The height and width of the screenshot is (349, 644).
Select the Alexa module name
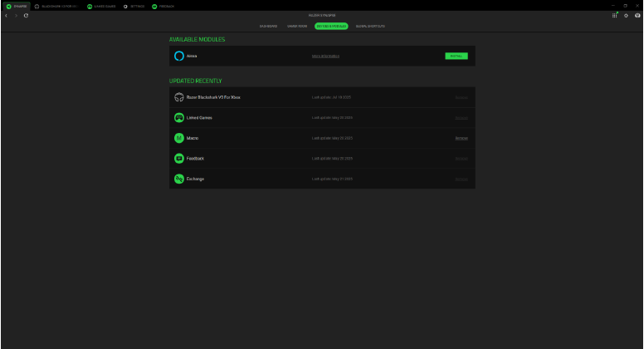[192, 56]
